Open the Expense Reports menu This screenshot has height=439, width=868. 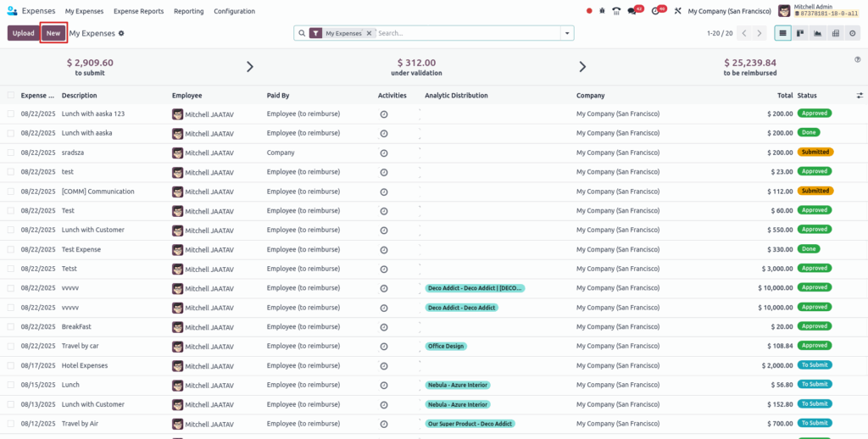138,11
